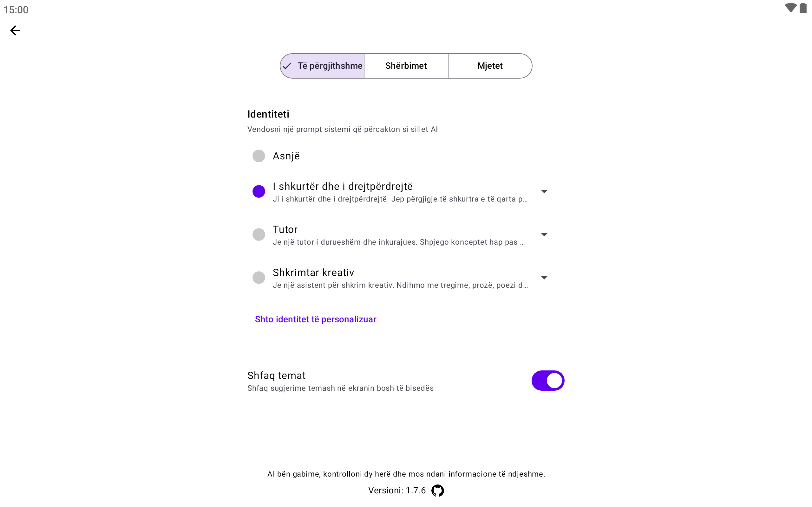Click the Versioni 1.7.6 text

coord(397,491)
